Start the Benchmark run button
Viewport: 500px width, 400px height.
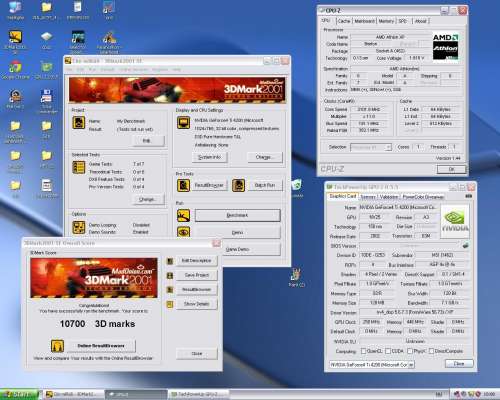point(238,215)
